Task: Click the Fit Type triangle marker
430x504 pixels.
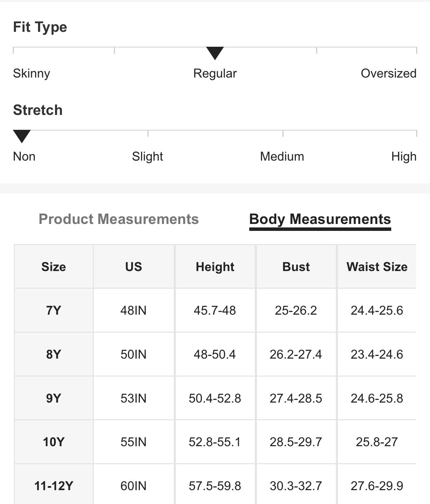Action: point(215,53)
